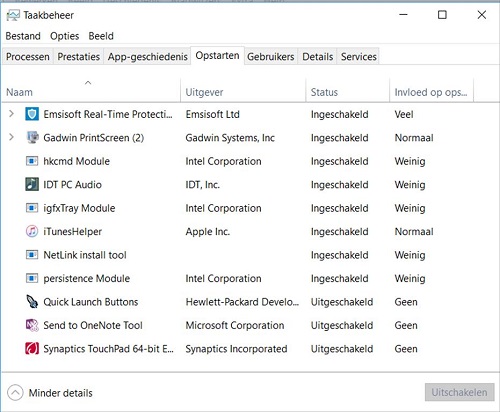The height and width of the screenshot is (412, 500).
Task: Collapse view with Minder details
Action: [49, 393]
